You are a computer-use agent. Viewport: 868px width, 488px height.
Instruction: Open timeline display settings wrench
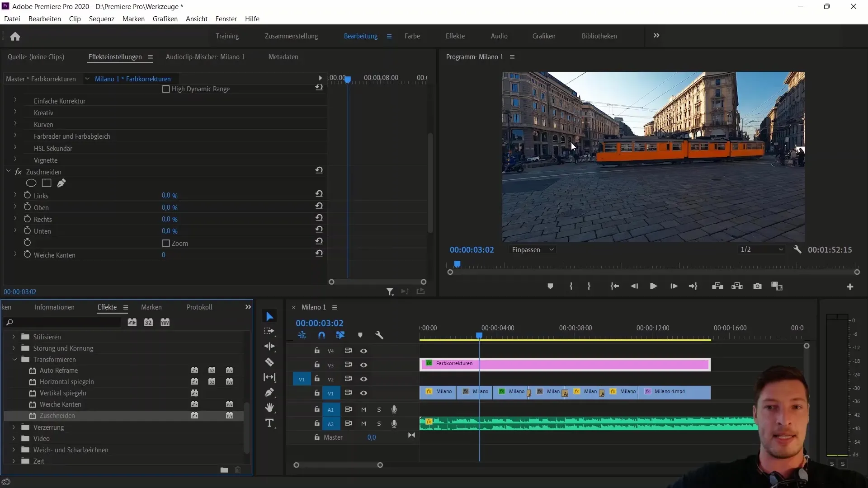(379, 335)
